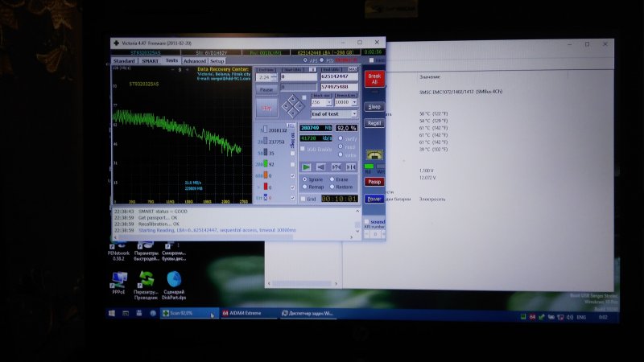
Task: Open the Advanced tab
Action: (194, 60)
